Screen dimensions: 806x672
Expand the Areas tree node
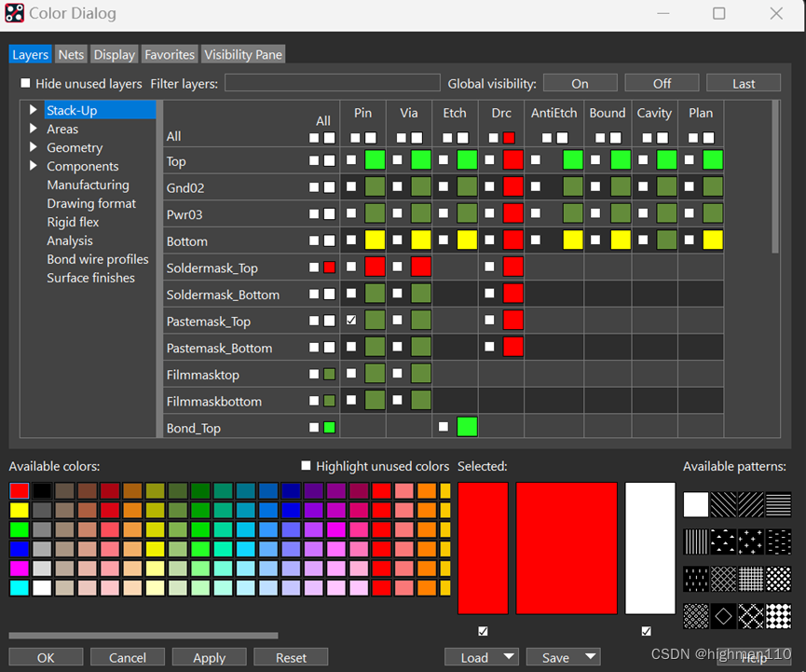[34, 129]
